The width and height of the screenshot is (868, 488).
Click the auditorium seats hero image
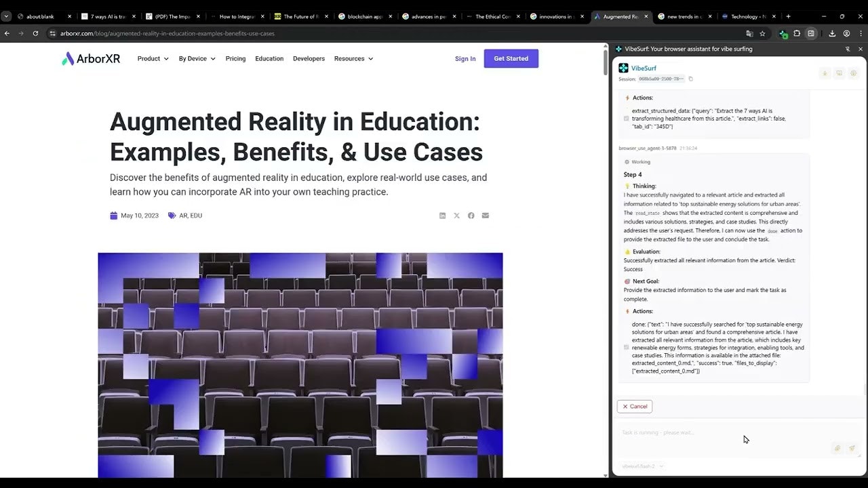click(x=300, y=365)
